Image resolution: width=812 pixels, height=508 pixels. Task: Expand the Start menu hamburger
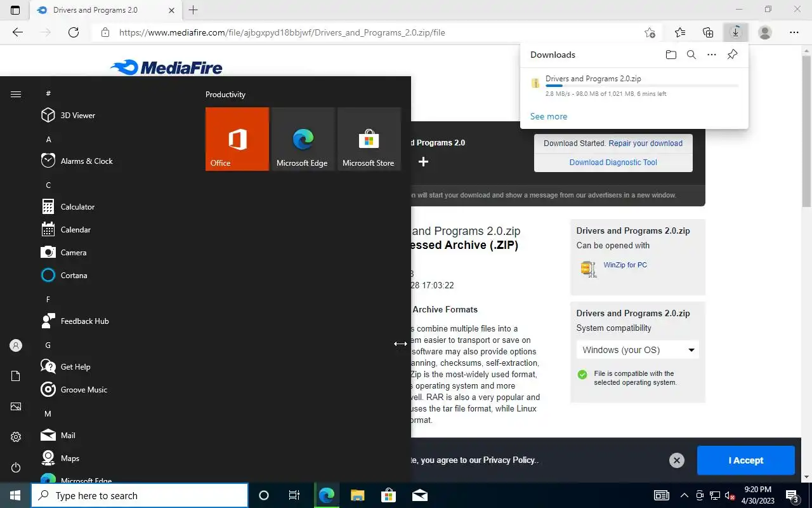coord(16,94)
